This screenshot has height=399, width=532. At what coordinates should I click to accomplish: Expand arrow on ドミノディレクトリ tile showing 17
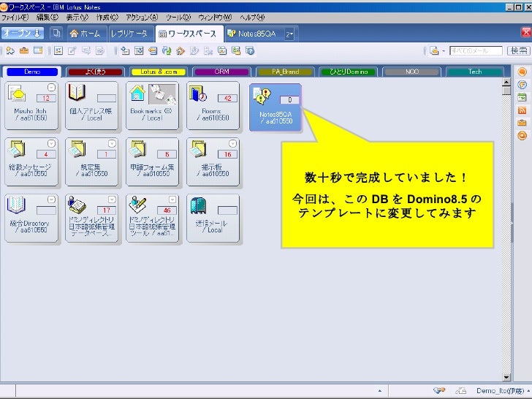[x=112, y=199]
